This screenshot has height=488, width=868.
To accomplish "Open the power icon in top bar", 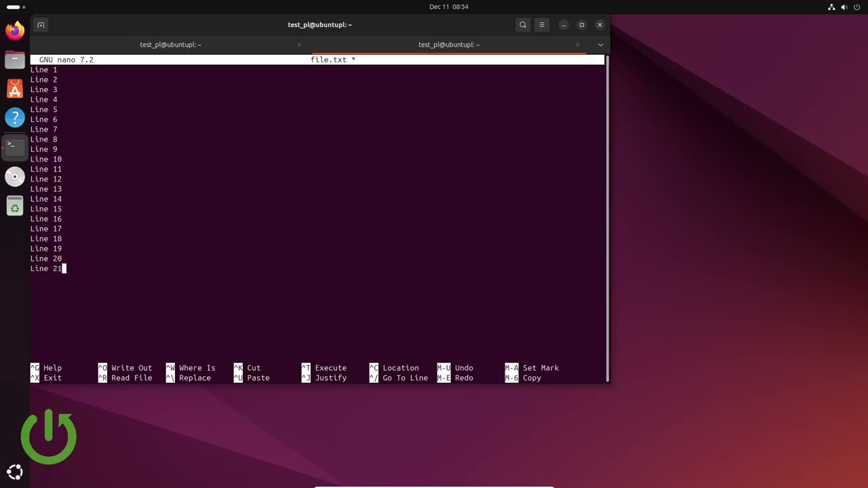I will [x=857, y=7].
